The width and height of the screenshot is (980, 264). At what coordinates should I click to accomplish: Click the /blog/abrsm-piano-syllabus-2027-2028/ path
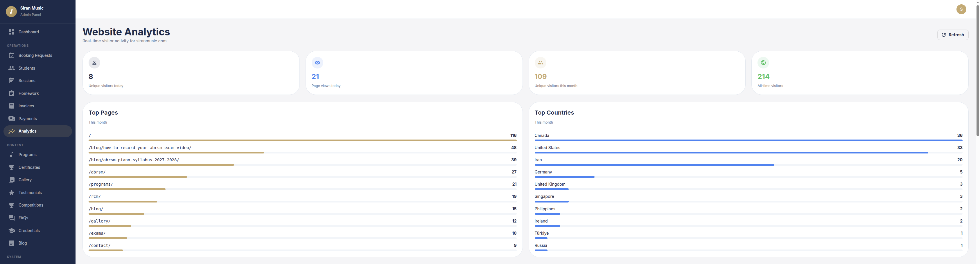pos(134,160)
